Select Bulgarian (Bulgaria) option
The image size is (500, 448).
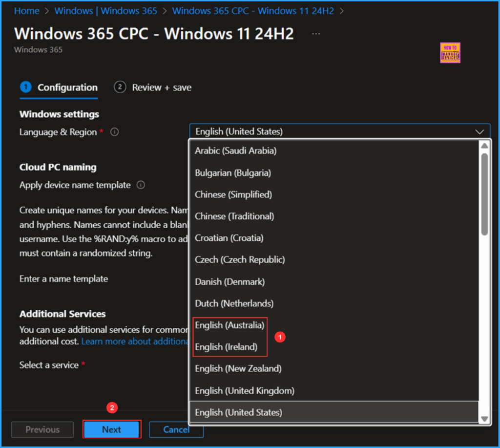(x=334, y=172)
